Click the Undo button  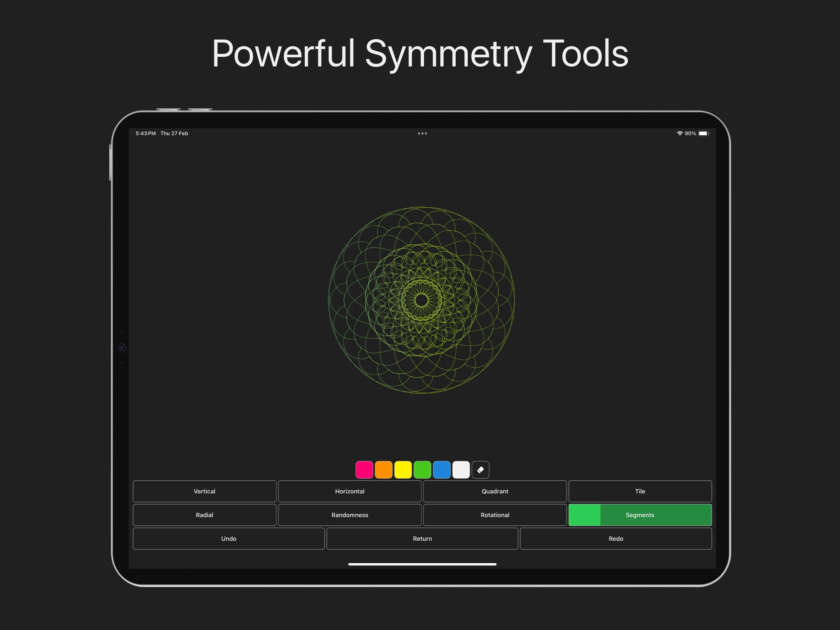click(229, 538)
